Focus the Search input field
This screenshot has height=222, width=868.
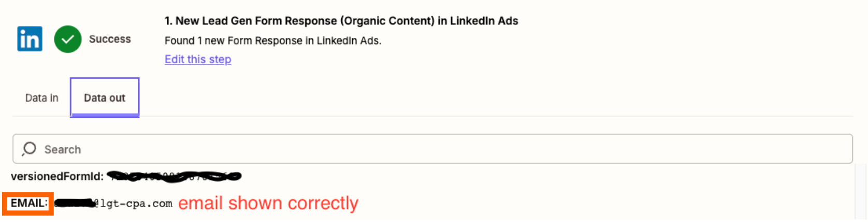coord(432,149)
